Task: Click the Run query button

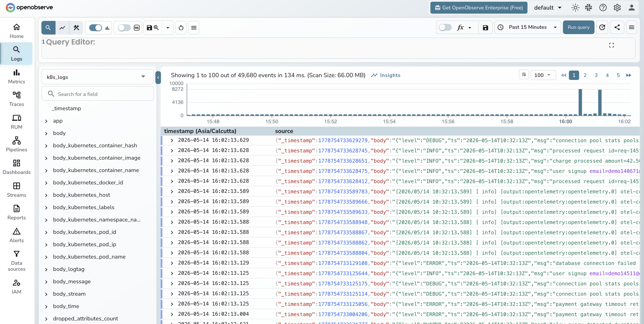Action: click(x=578, y=27)
